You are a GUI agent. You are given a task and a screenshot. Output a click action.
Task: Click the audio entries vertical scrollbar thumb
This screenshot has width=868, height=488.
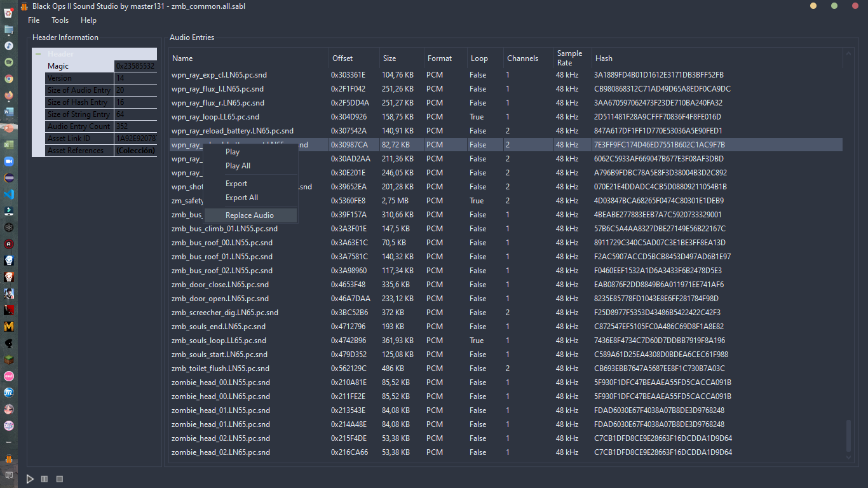point(850,435)
